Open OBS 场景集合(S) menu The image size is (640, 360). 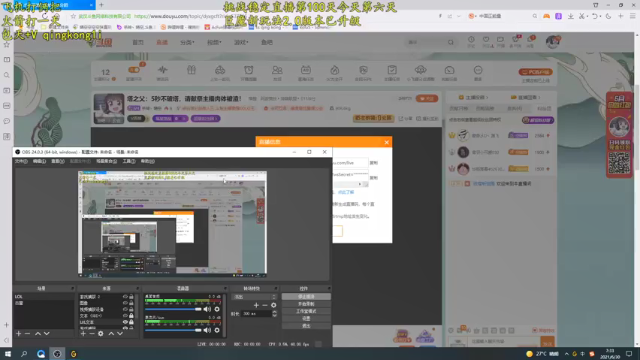point(107,161)
